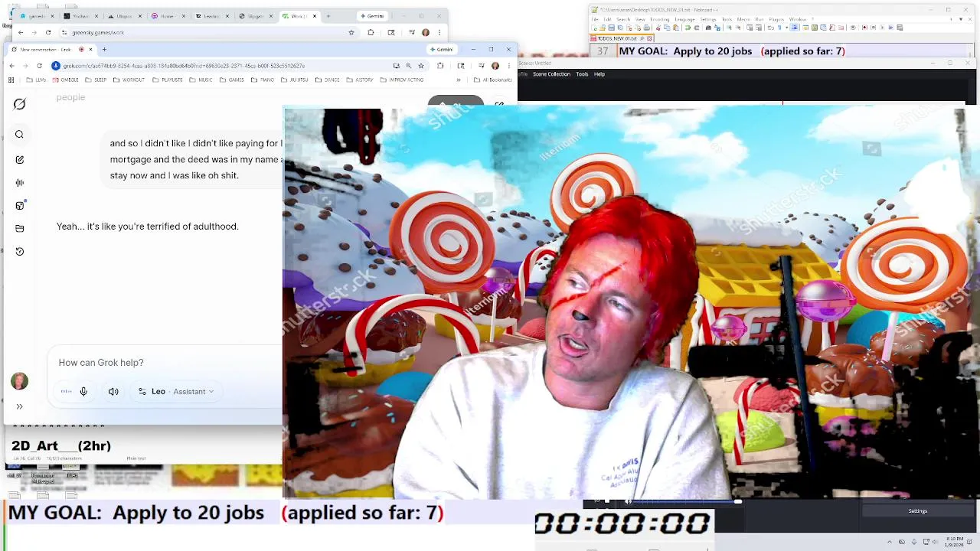
Task: Open GAMES bookmark folder
Action: pyautogui.click(x=232, y=80)
